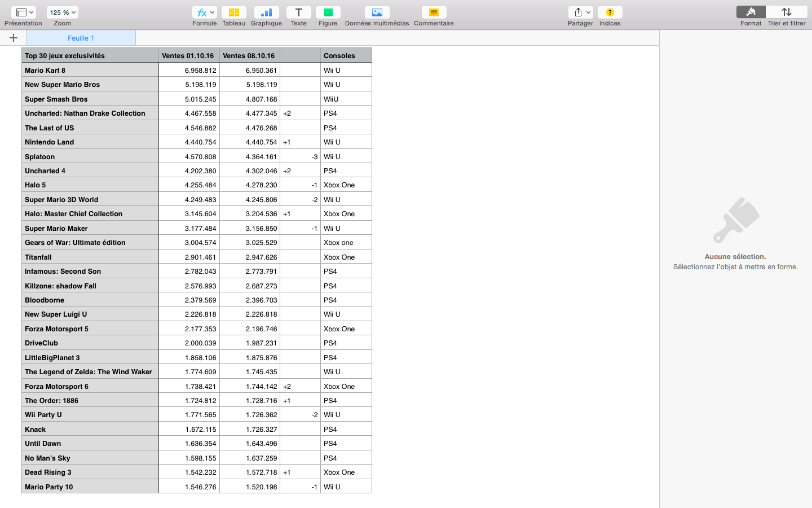This screenshot has width=812, height=508.
Task: Toggle the Format inspector panel
Action: pos(751,12)
